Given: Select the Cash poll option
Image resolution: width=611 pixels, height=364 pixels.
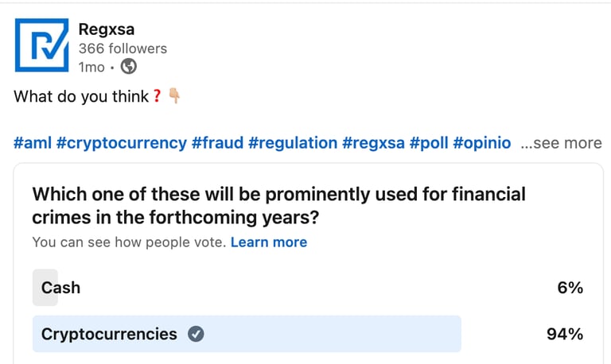Looking at the screenshot, I should [x=61, y=288].
